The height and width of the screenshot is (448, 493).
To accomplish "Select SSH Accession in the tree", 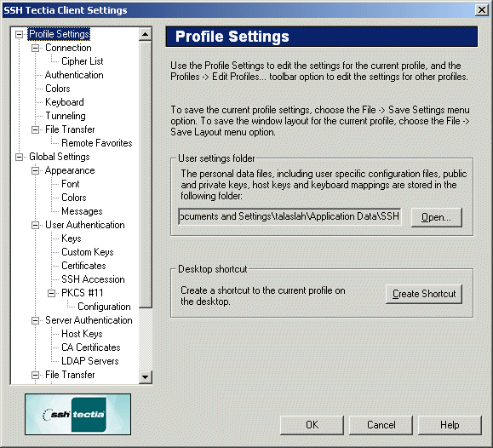I will 93,279.
